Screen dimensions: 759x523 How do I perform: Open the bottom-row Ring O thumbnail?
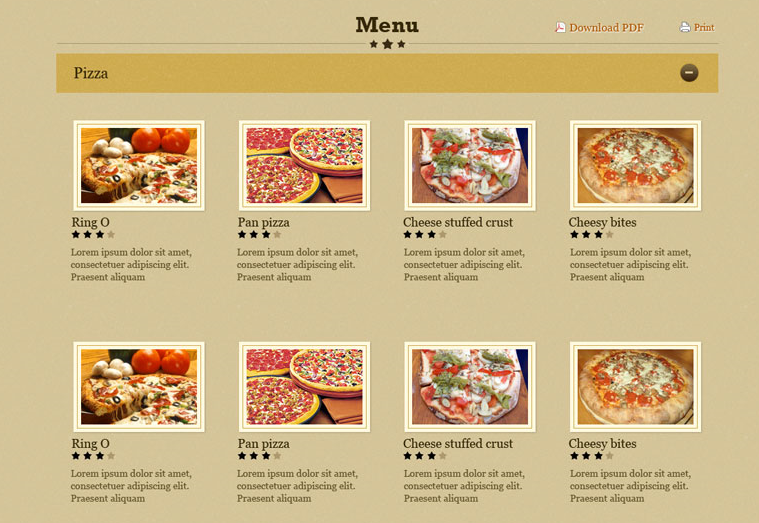[x=139, y=387]
